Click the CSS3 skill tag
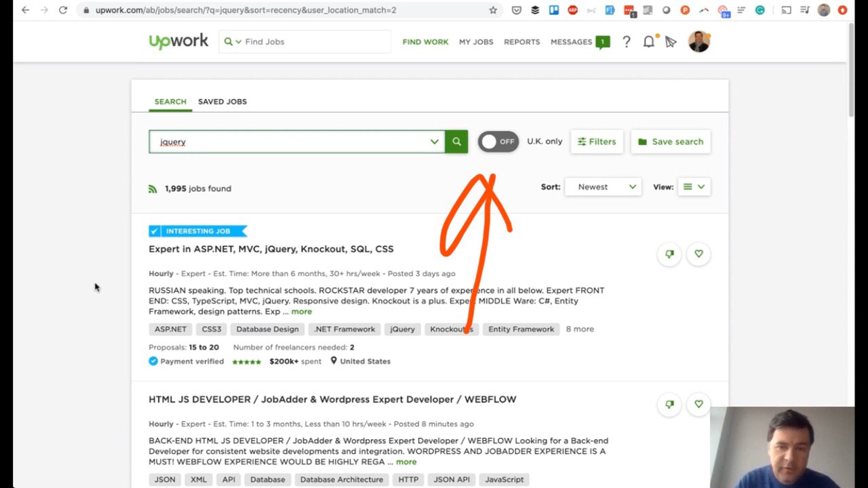The width and height of the screenshot is (868, 488). 212,329
